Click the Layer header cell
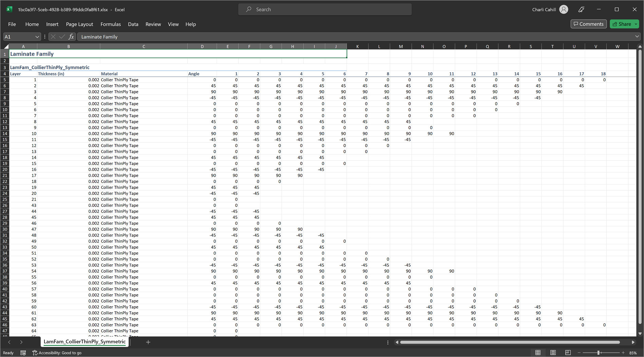This screenshot has height=357, width=644. (x=23, y=74)
